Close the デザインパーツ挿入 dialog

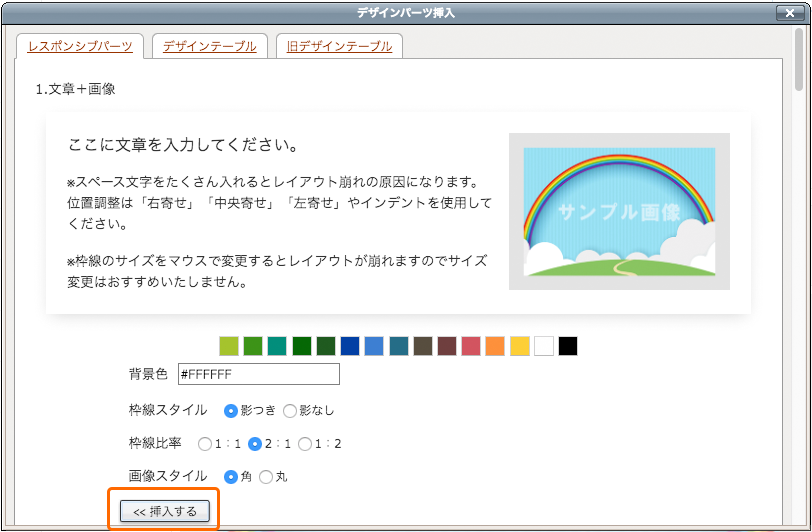(x=790, y=13)
